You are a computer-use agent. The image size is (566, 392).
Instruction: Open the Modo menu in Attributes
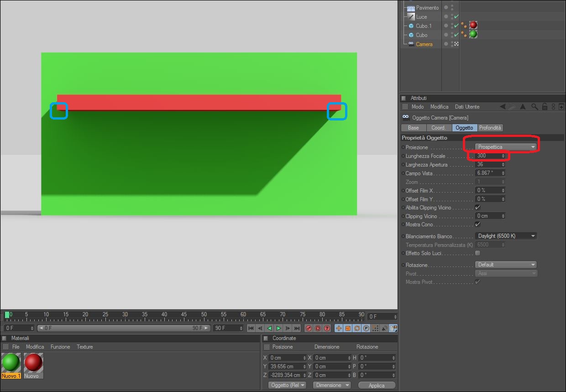(418, 107)
